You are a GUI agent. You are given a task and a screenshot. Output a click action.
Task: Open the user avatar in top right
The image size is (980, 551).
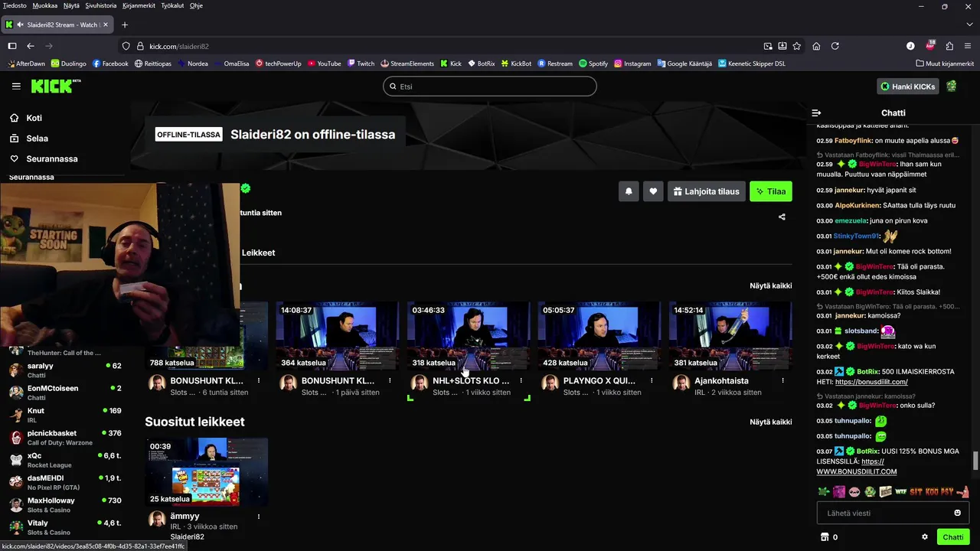(952, 86)
